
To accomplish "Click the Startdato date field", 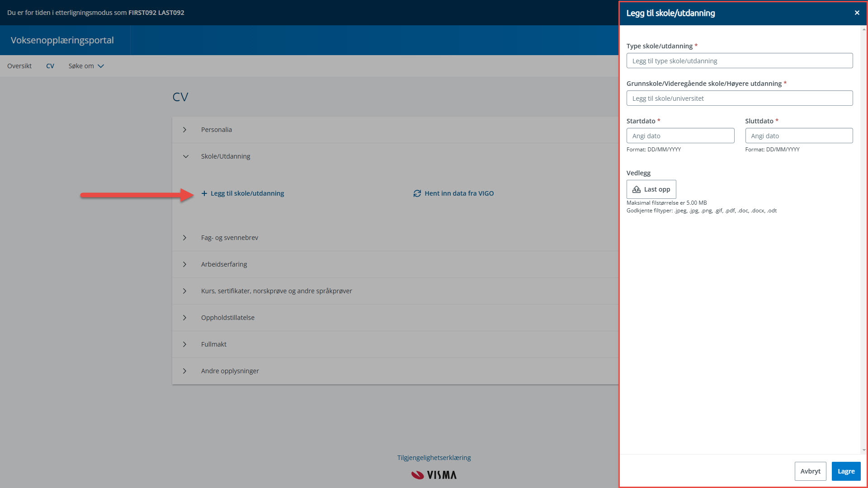I will [680, 136].
